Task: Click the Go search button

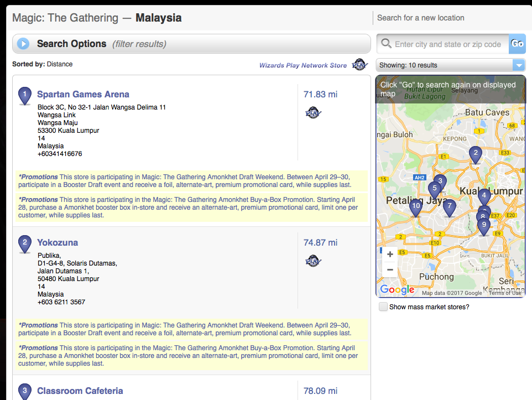Action: [x=517, y=44]
